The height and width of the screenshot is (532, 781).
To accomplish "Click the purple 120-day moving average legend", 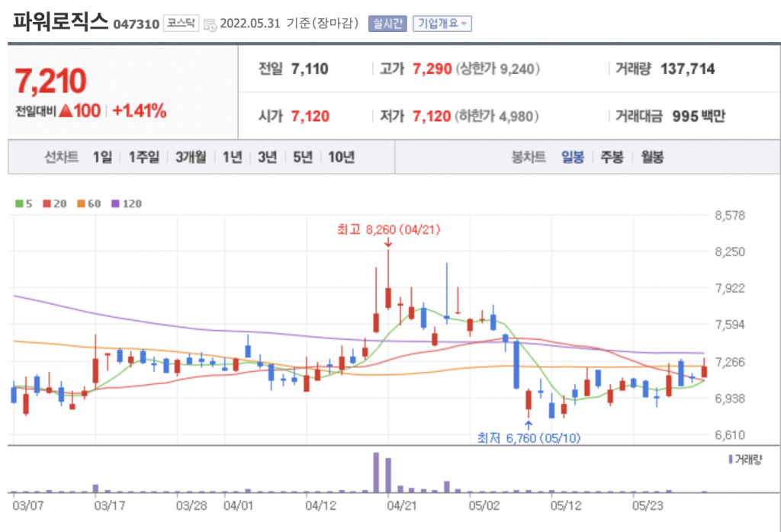I will coord(127,204).
